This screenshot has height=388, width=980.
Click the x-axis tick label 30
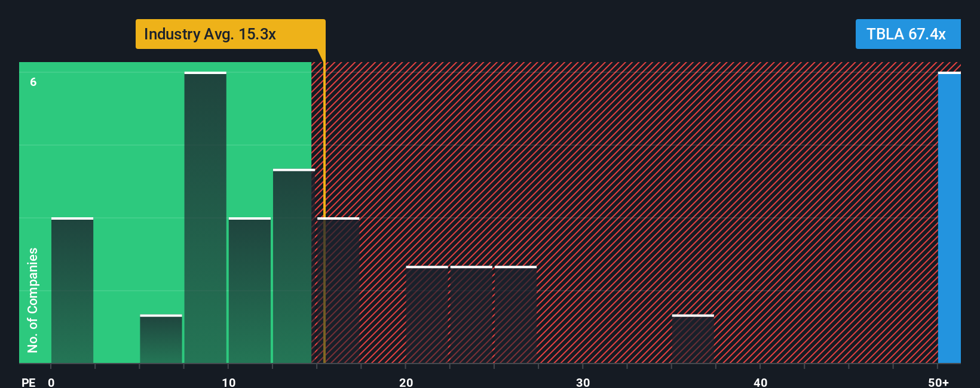coord(583,383)
